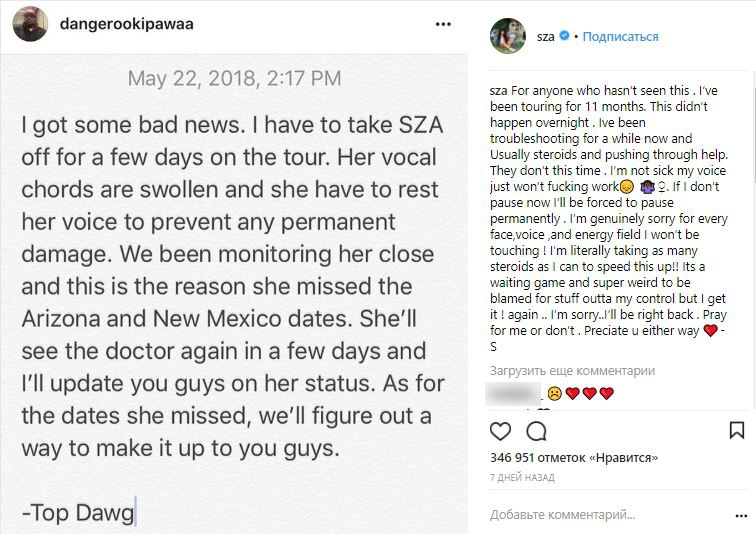Click the sza profile picture

tap(507, 37)
